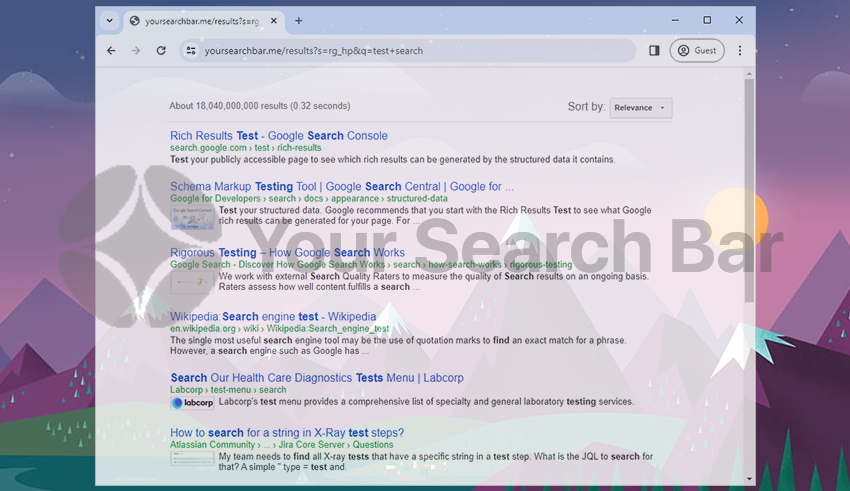This screenshot has width=850, height=491.
Task: Click the Google for Developers › search › docs breadcrumb
Action: (309, 198)
